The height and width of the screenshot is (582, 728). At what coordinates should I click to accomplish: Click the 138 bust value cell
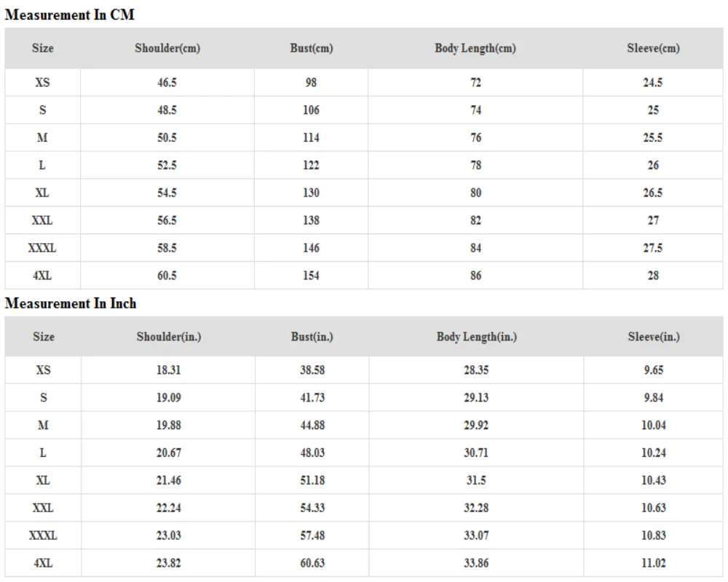coord(311,220)
